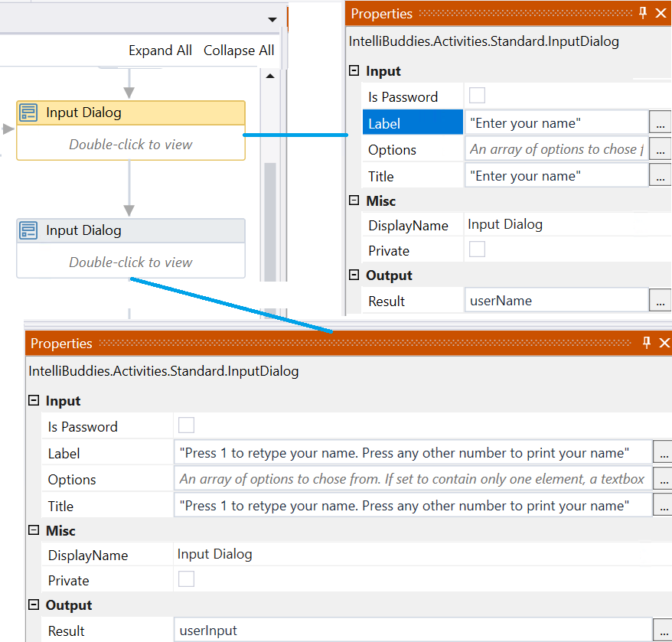Click the Expand All link

[x=160, y=50]
